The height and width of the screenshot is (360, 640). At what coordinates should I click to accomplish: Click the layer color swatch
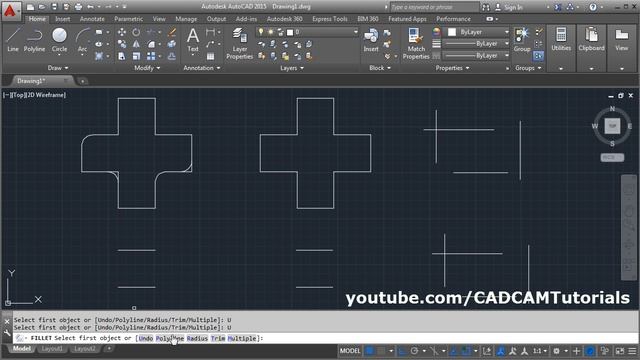290,32
